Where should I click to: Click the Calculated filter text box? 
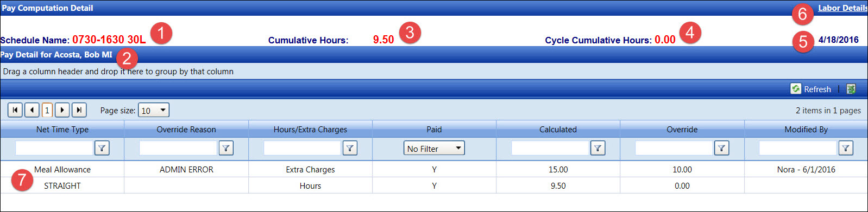(x=550, y=148)
